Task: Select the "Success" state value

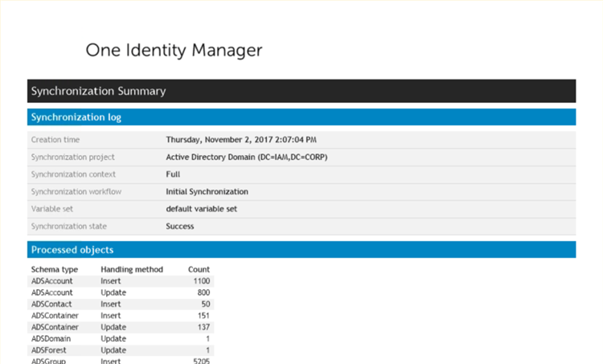Action: [179, 227]
